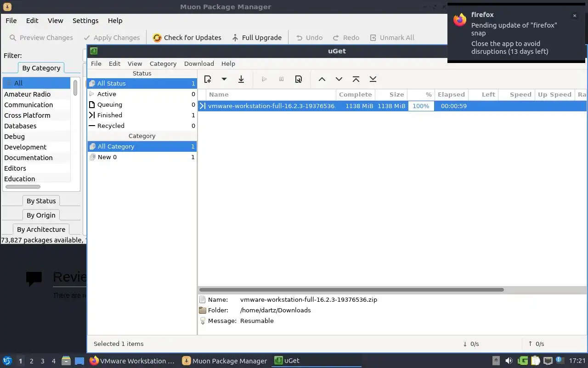Image resolution: width=588 pixels, height=368 pixels.
Task: Select the All Status row in uGet
Action: (142, 83)
